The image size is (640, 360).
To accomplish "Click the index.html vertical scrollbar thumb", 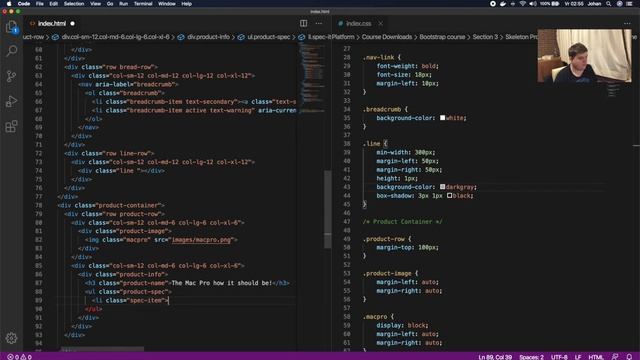I will click(x=328, y=209).
